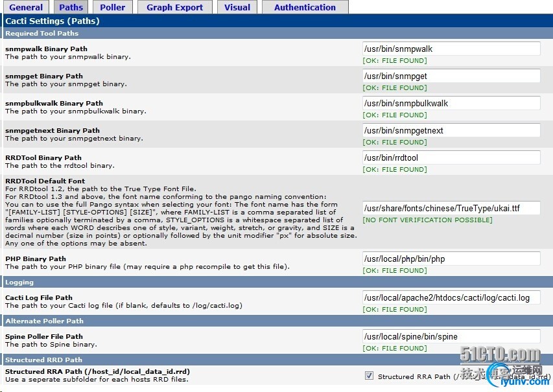553x392 pixels.
Task: Edit the snmpget Binary Path field
Action: tap(451, 76)
